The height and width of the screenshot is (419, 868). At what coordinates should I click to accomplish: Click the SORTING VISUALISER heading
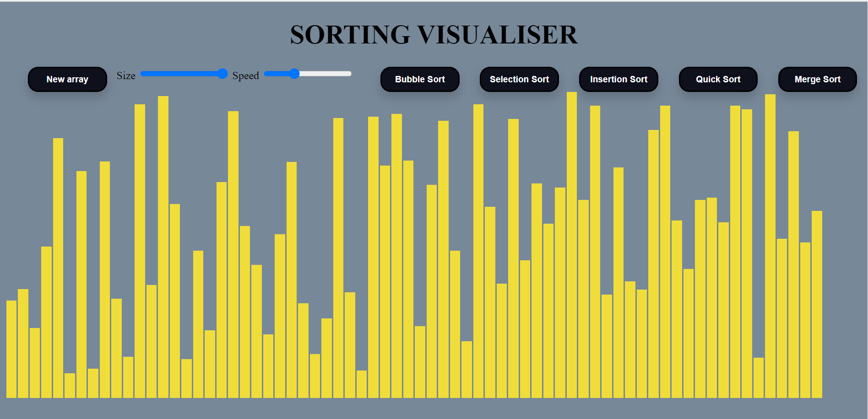[434, 35]
